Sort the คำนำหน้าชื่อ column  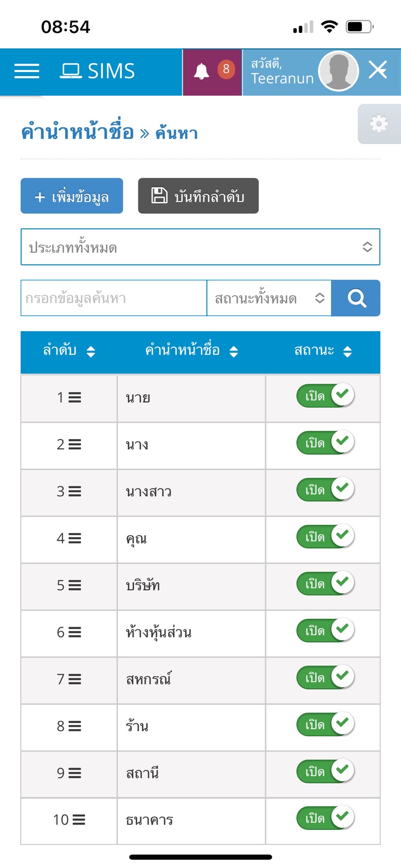click(191, 351)
